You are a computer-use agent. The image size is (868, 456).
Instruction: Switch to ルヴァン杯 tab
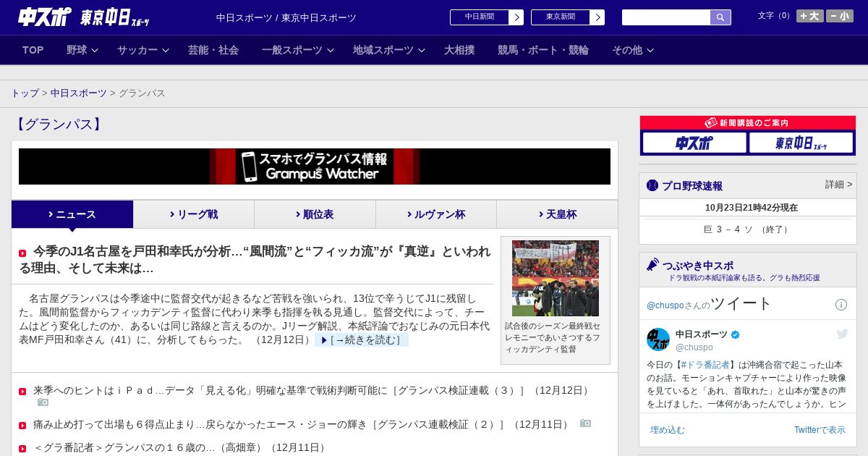tap(436, 214)
